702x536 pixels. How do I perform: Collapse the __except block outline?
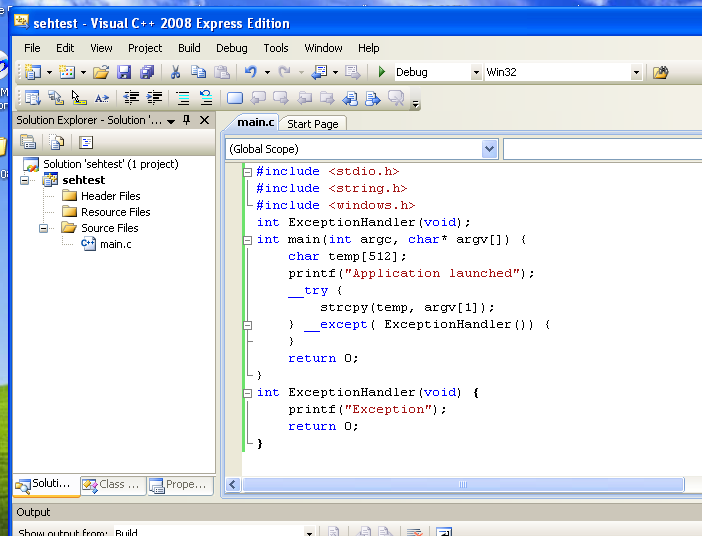click(x=247, y=325)
